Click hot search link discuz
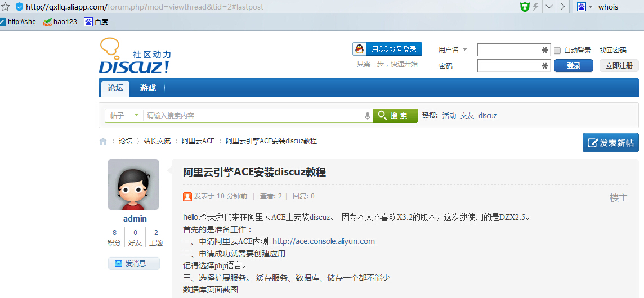644x298 pixels. click(488, 116)
